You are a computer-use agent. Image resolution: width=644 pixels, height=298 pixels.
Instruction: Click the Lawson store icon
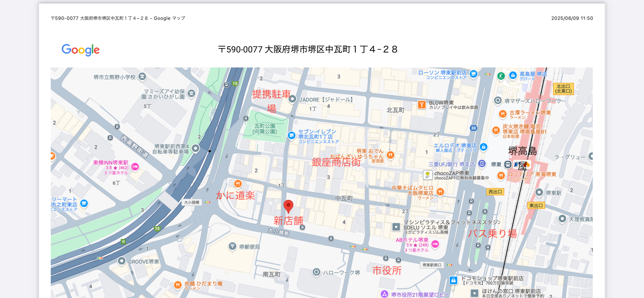pyautogui.click(x=473, y=74)
